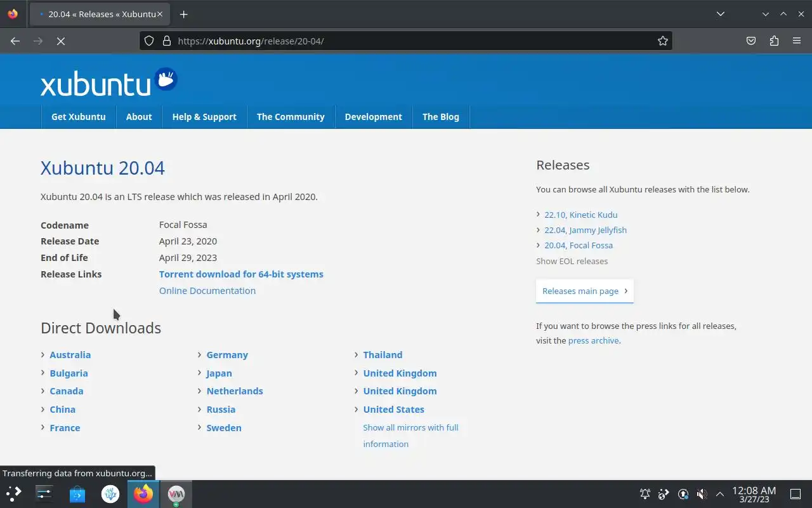Open the Firefox hamburger application menu
This screenshot has height=508, width=812.
tap(797, 41)
